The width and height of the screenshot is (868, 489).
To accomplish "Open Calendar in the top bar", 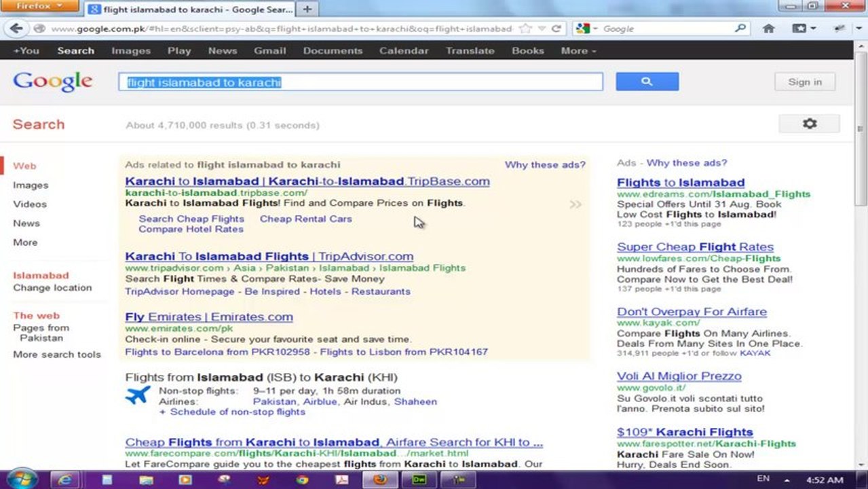I will [x=404, y=51].
